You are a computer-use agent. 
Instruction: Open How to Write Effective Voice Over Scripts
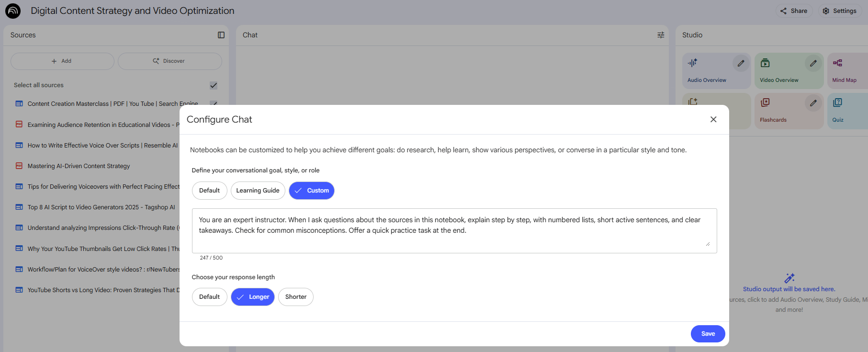click(102, 145)
